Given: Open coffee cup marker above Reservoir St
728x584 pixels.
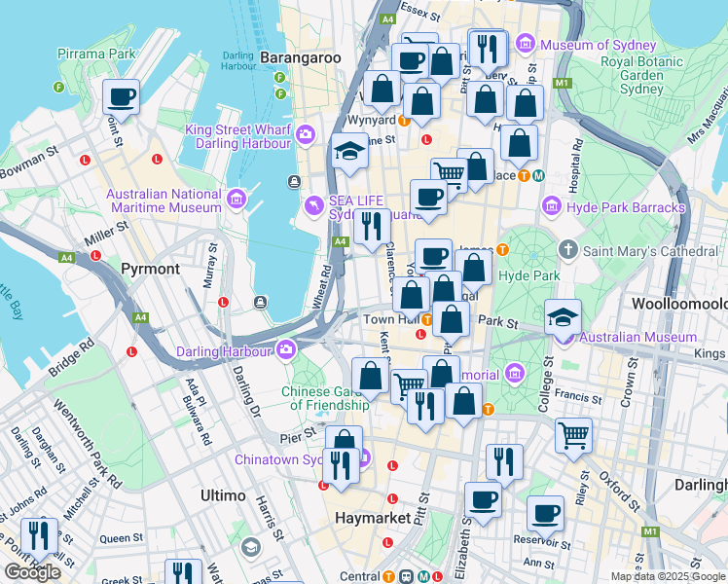Looking at the screenshot, I should point(546,515).
